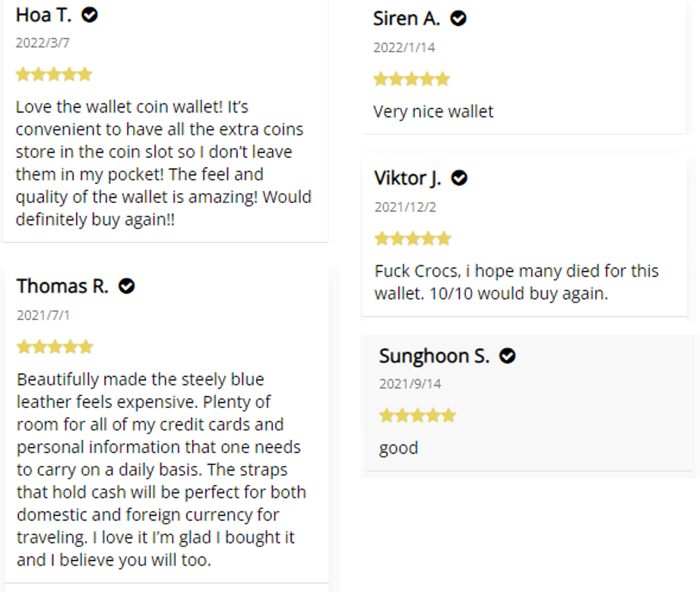The width and height of the screenshot is (700, 592).
Task: Select reviewer name Siren A.
Action: point(407,18)
